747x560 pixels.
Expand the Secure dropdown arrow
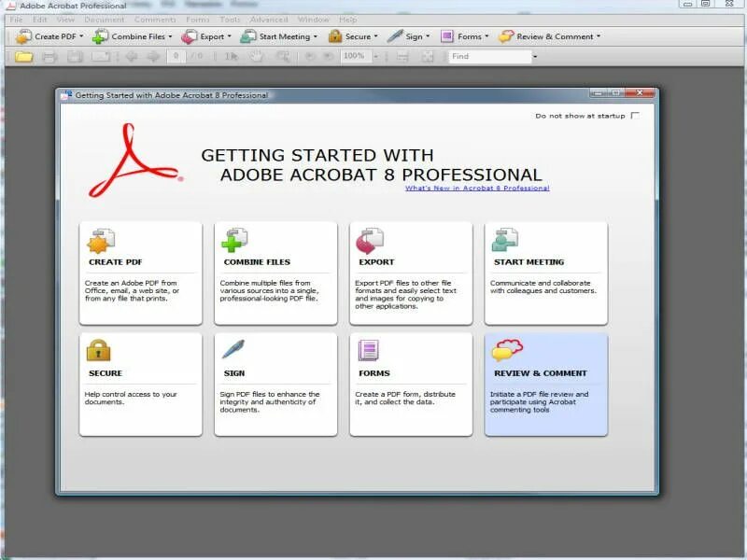tap(376, 36)
